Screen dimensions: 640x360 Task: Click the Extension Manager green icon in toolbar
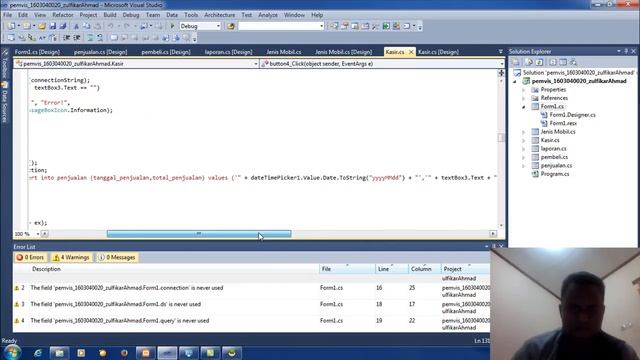tap(386, 26)
